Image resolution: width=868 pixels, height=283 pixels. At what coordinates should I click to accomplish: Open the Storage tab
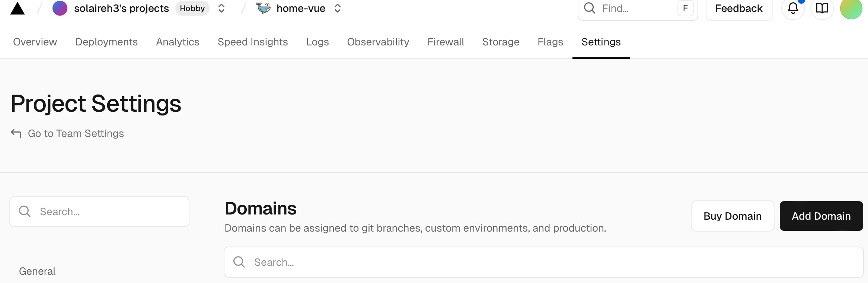pos(501,42)
